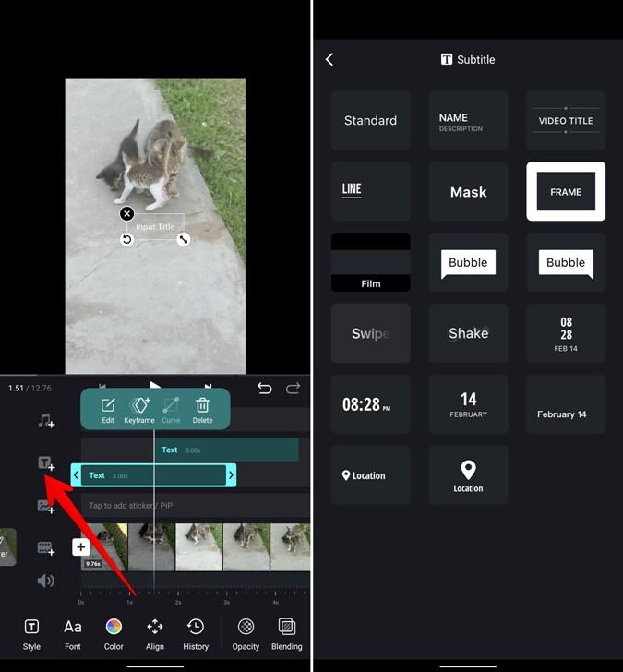The image size is (623, 672).
Task: Delete the selected text clip
Action: click(x=202, y=411)
